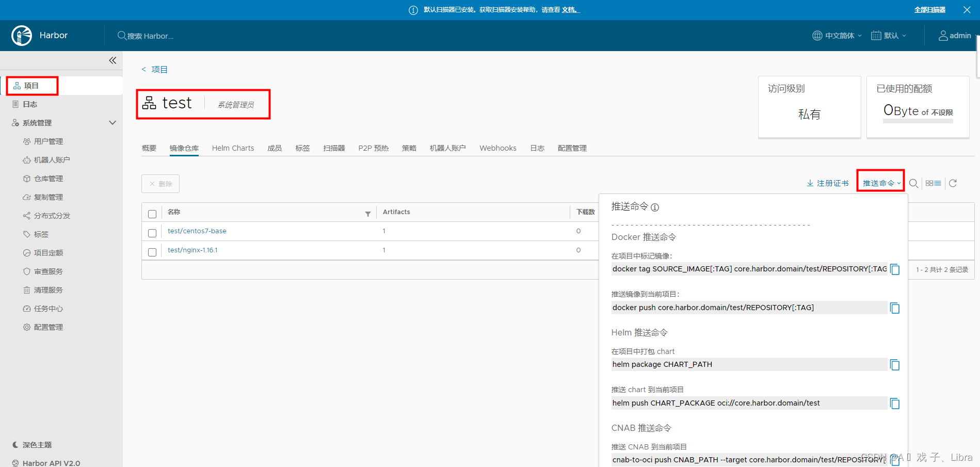Focus the 搜索 Harbor search field

coord(150,36)
